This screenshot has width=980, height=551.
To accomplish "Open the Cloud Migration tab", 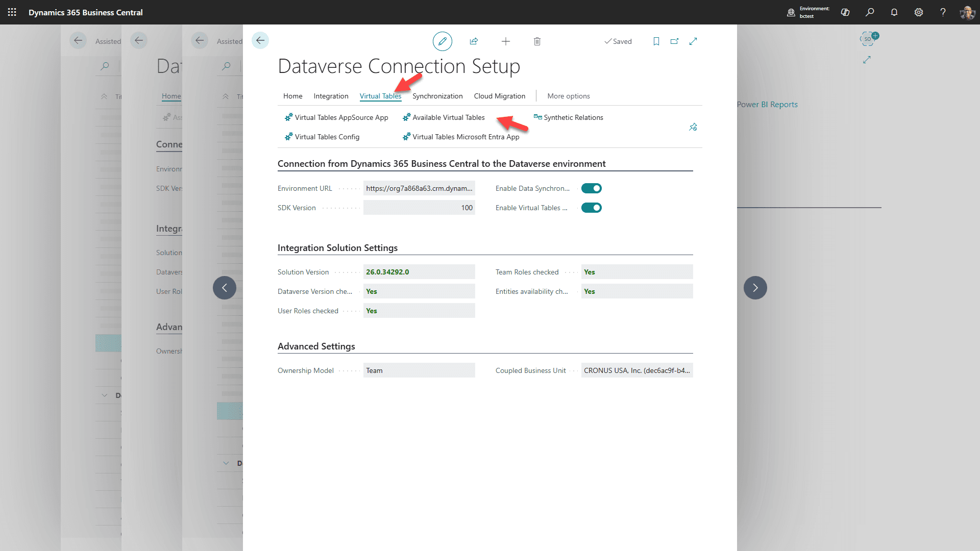I will 499,96.
